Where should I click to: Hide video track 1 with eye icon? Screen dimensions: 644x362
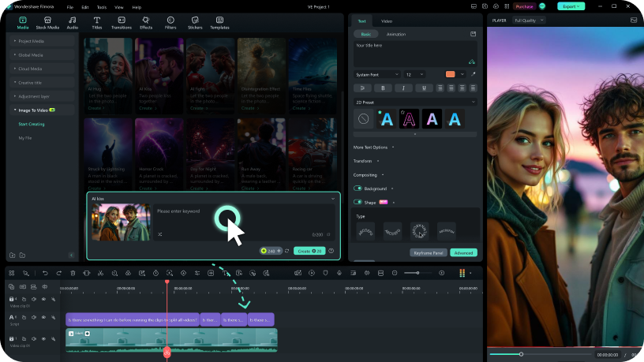click(43, 339)
